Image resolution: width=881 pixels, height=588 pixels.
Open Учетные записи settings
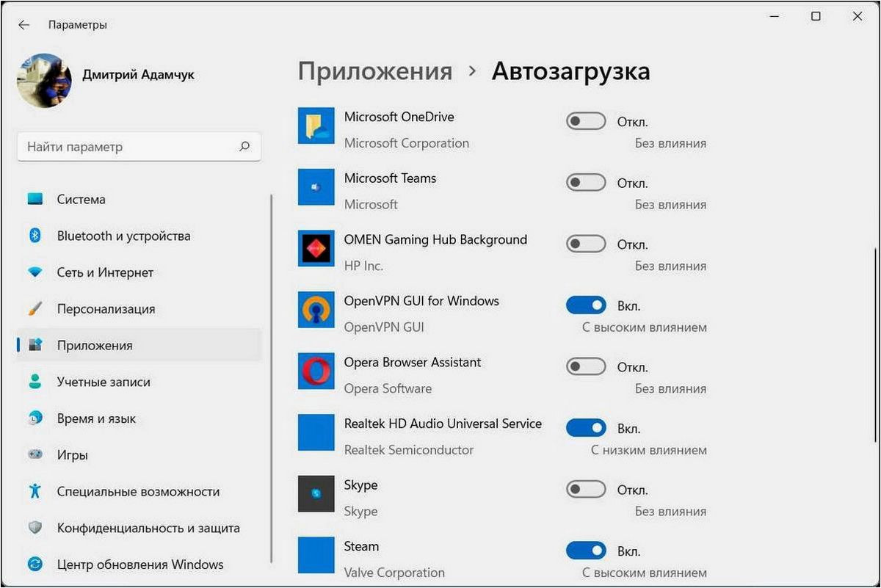click(139, 382)
